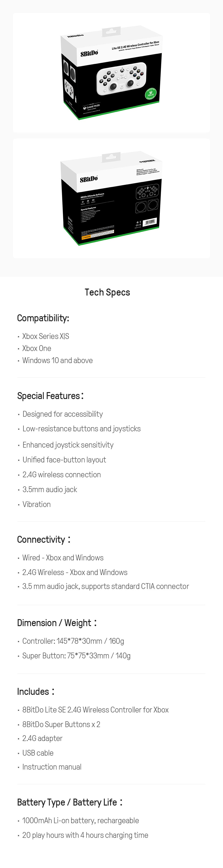Click the 8BitDo logo on back box
Viewport: 223px width, 868px height.
pyautogui.click(x=89, y=179)
